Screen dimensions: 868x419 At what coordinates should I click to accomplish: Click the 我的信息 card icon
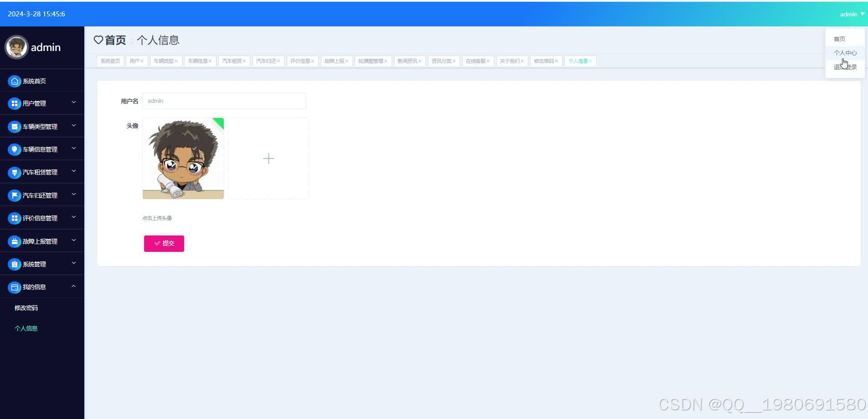15,287
